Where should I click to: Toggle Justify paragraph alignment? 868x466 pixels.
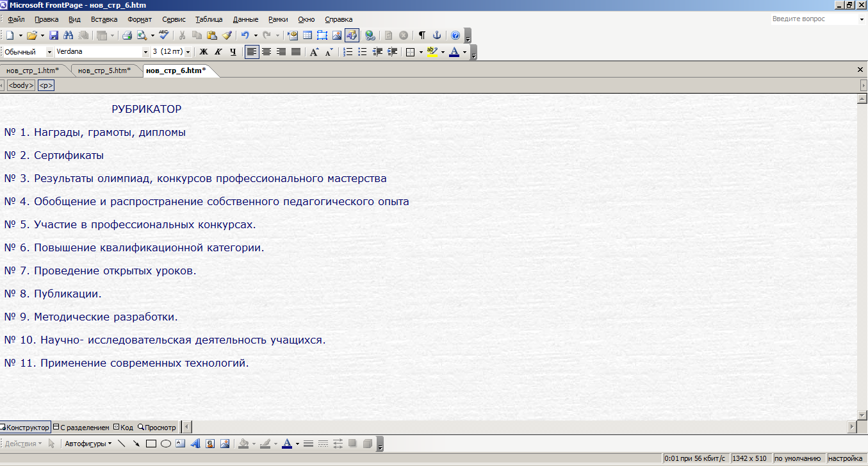(296, 52)
